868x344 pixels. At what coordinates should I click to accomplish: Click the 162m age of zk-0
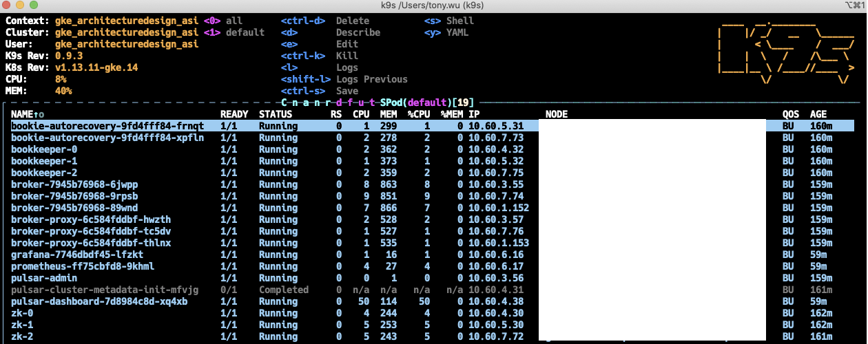tap(821, 313)
